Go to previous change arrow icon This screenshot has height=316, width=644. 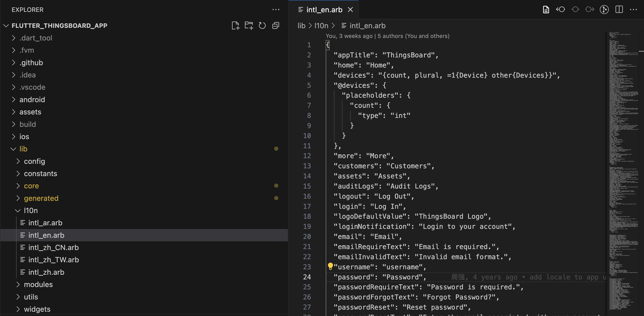(x=560, y=10)
